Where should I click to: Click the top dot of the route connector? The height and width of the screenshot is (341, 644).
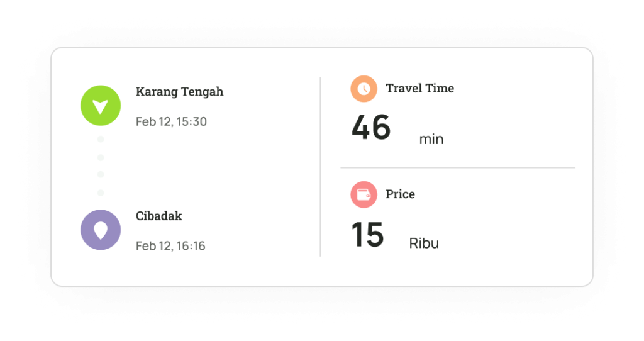tap(101, 139)
